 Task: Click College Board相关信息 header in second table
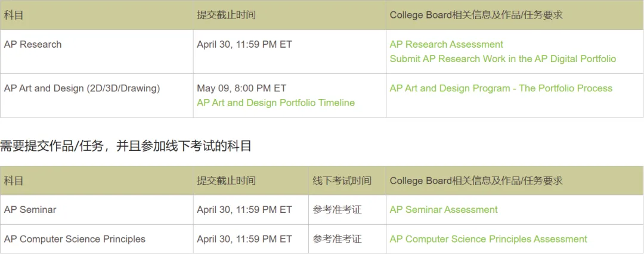tap(476, 181)
